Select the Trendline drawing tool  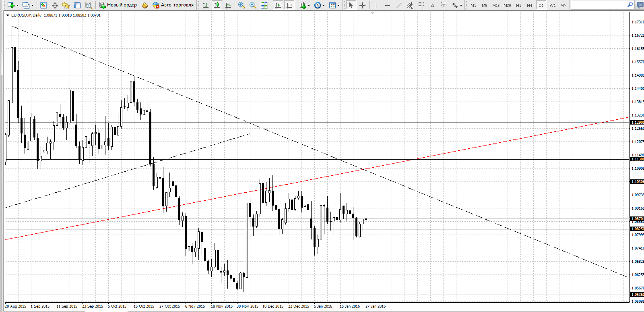click(398, 5)
